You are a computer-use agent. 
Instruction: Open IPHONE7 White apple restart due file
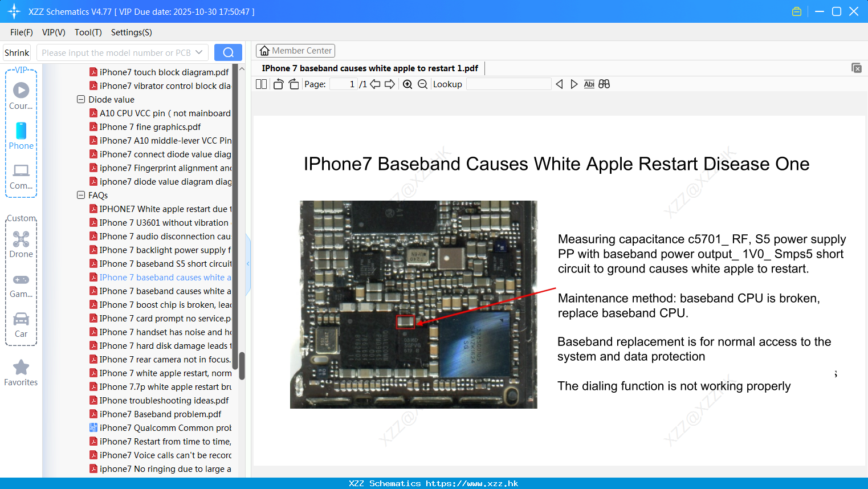click(160, 209)
